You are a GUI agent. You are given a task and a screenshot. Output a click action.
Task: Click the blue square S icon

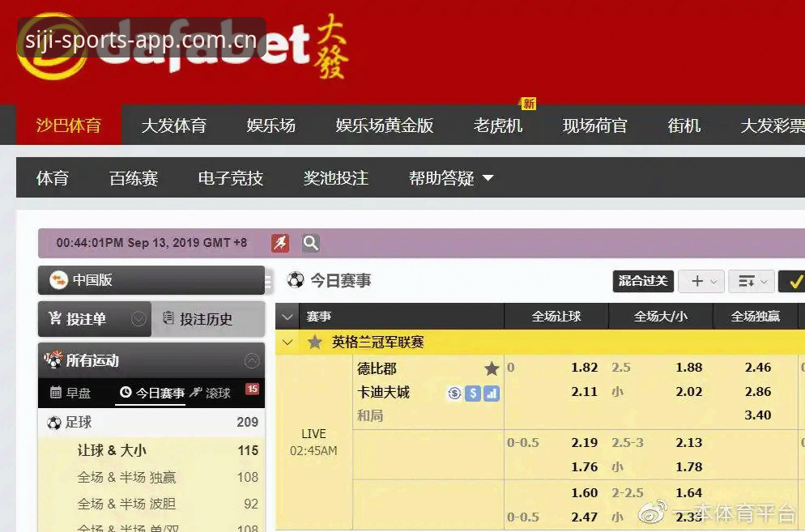pyautogui.click(x=473, y=394)
